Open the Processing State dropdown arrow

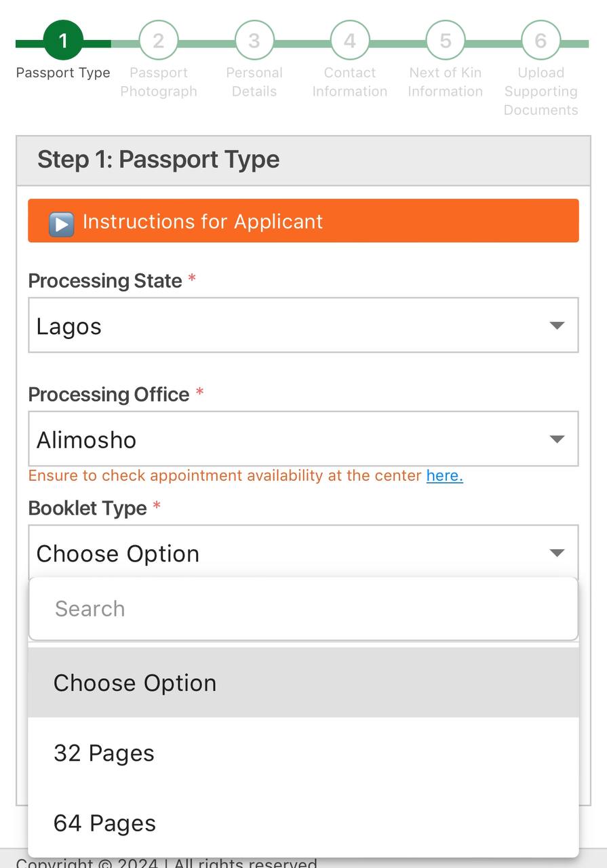click(557, 325)
